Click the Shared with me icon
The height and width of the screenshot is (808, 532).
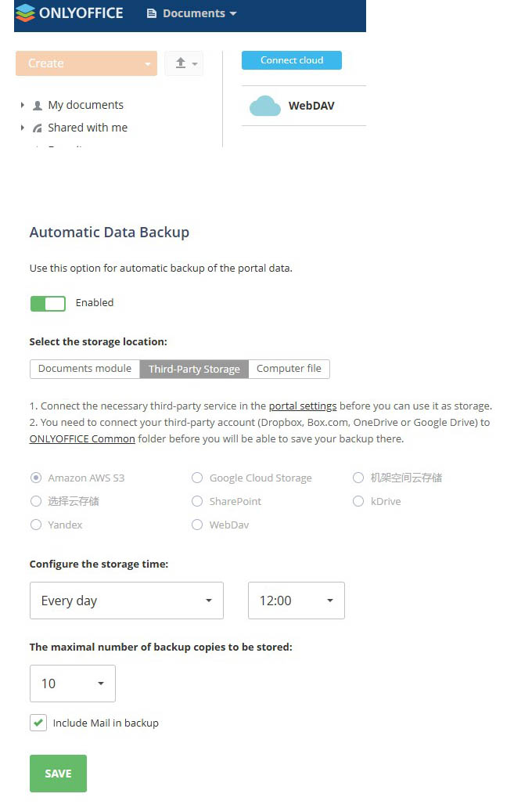click(x=37, y=128)
